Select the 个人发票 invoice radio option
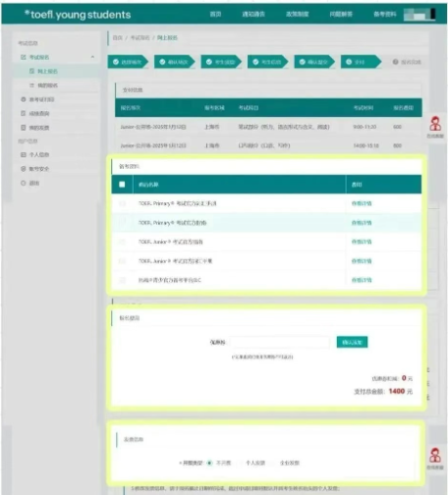 tap(241, 463)
